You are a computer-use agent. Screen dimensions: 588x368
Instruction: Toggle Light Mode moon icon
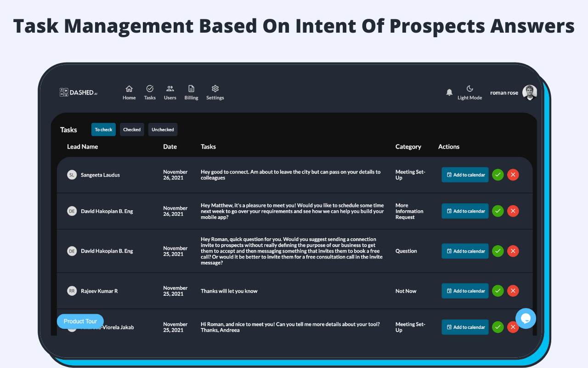[x=469, y=89]
